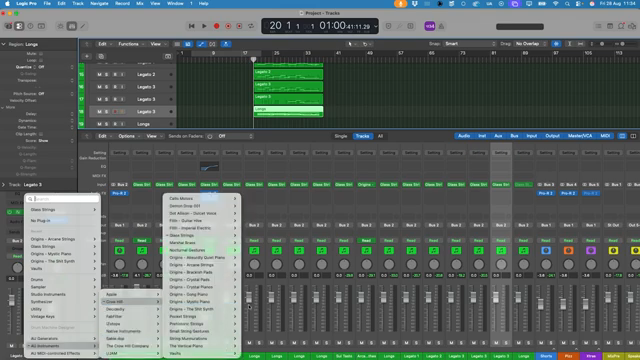Click the purple count-in 1234 button
Image resolution: width=640 pixels, height=360 pixels.
(x=430, y=26)
